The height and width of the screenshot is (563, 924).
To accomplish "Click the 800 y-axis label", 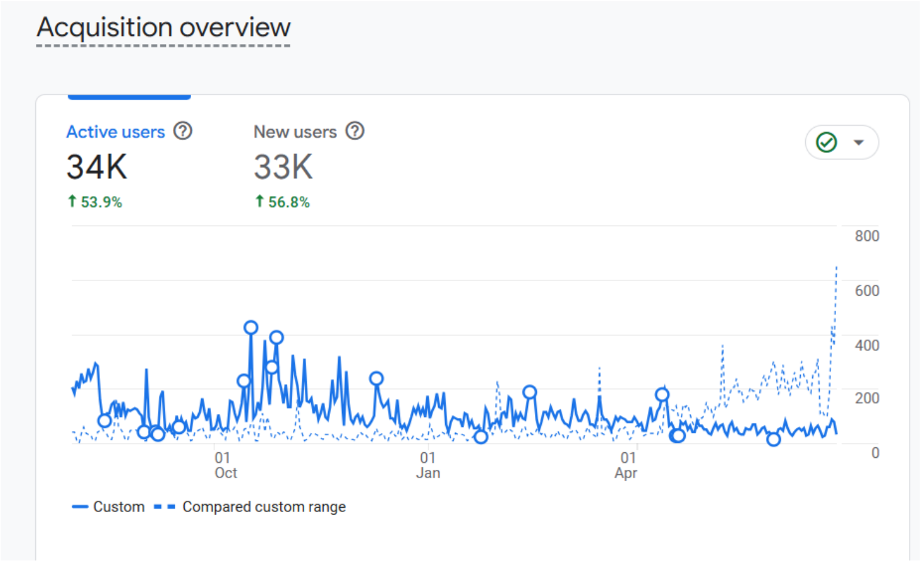I will coord(867,237).
